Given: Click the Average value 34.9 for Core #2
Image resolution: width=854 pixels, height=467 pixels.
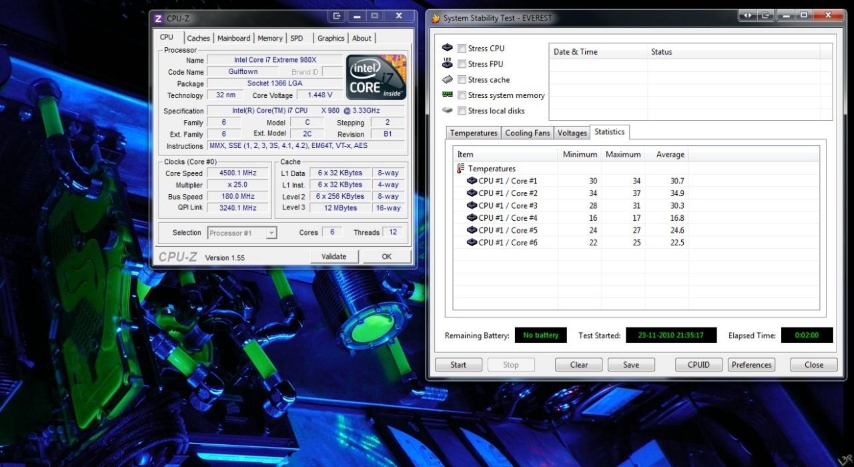Looking at the screenshot, I should click(x=678, y=193).
